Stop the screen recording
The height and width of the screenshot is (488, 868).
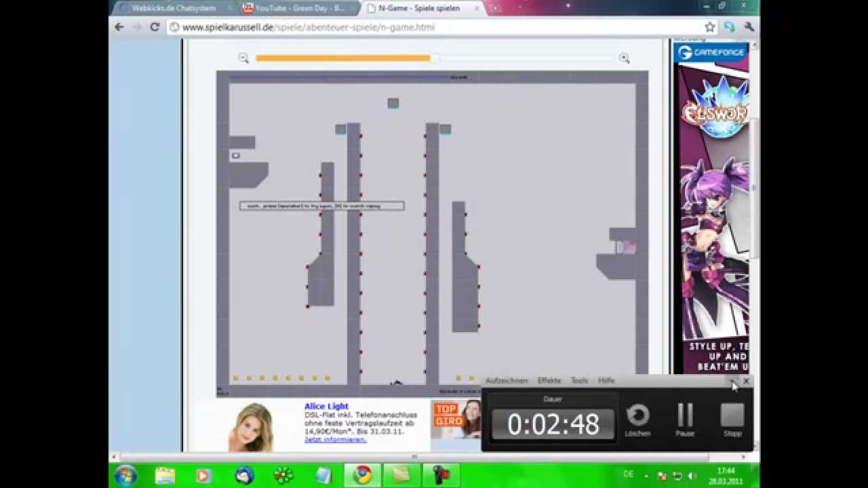coord(732,415)
